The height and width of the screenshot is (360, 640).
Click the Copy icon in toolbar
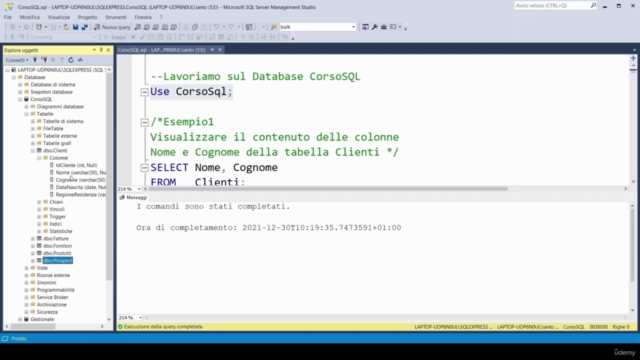195,27
